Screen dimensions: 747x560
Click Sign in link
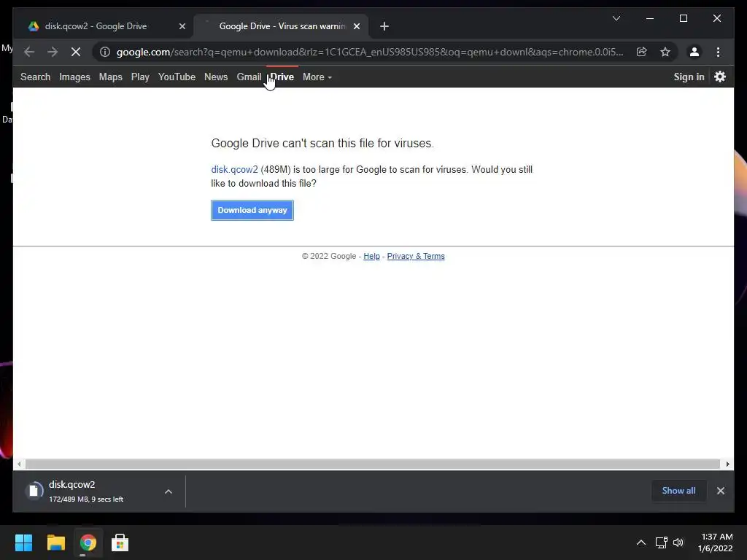[x=689, y=77]
